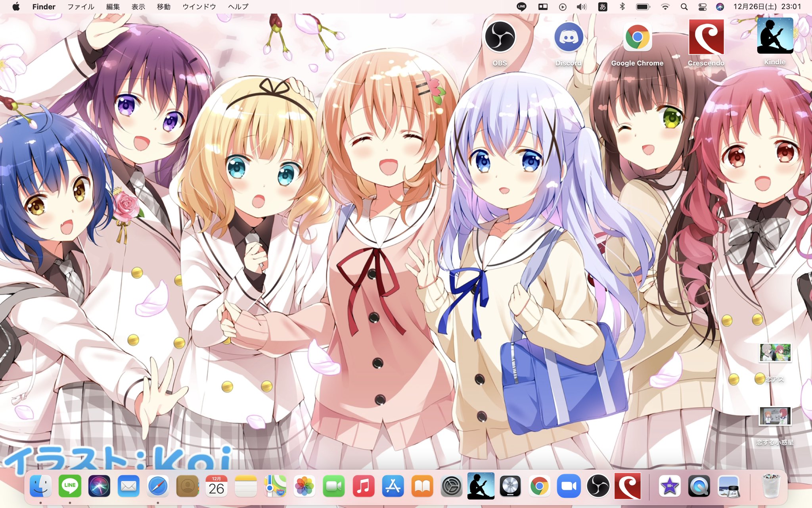Open the volume control in menu bar
This screenshot has width=812, height=508.
[582, 7]
